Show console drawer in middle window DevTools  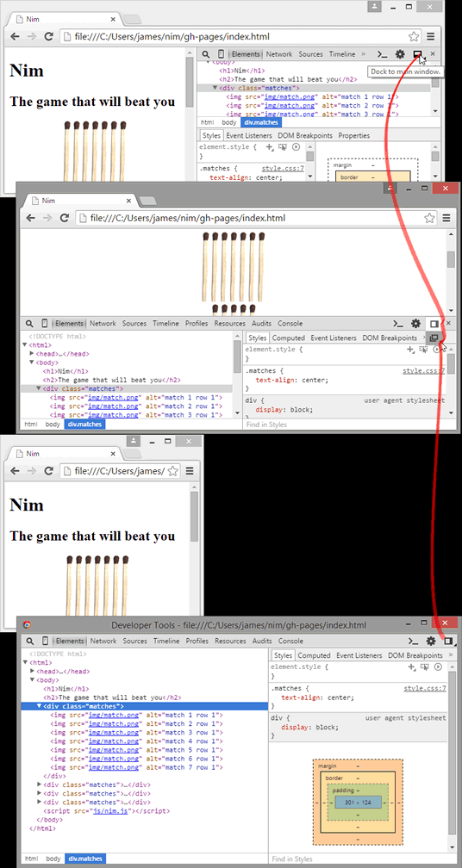click(397, 323)
